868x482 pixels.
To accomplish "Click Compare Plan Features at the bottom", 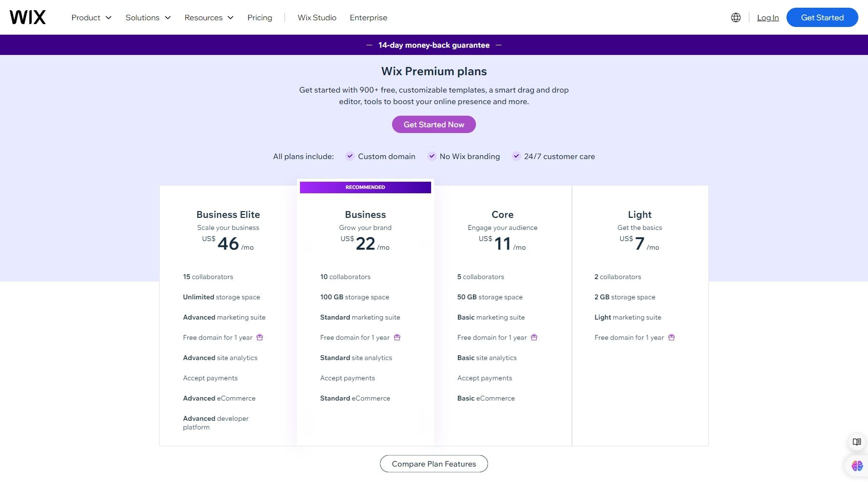I will coord(434,464).
